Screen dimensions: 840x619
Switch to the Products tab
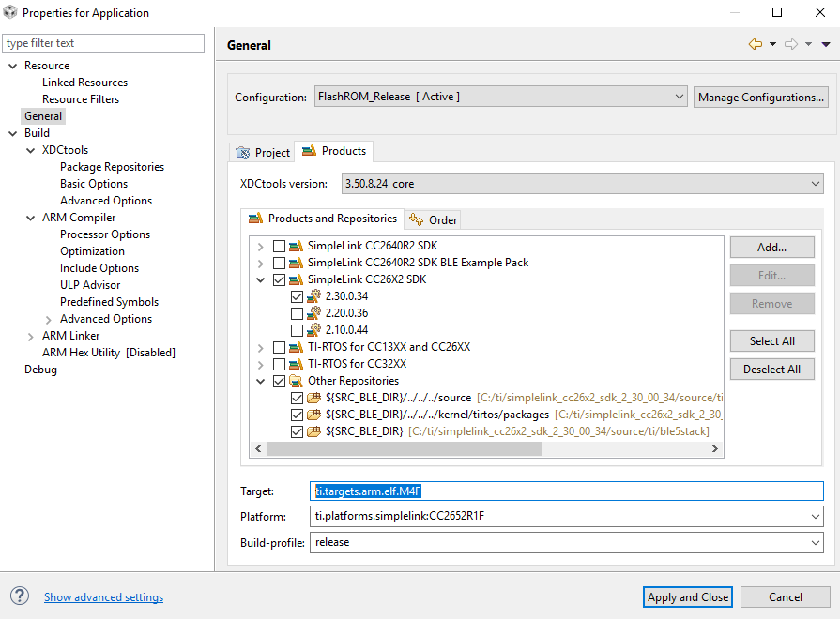pyautogui.click(x=334, y=151)
